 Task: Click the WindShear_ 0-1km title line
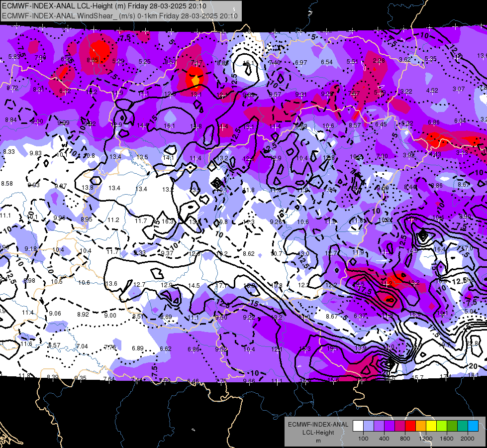tap(119, 16)
